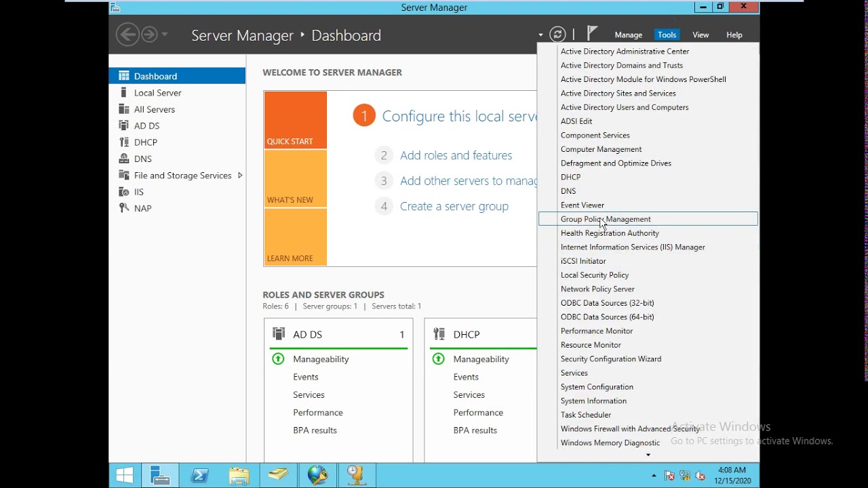Viewport: 868px width, 488px height.
Task: Click AD DS tile header icon
Action: [x=279, y=333]
